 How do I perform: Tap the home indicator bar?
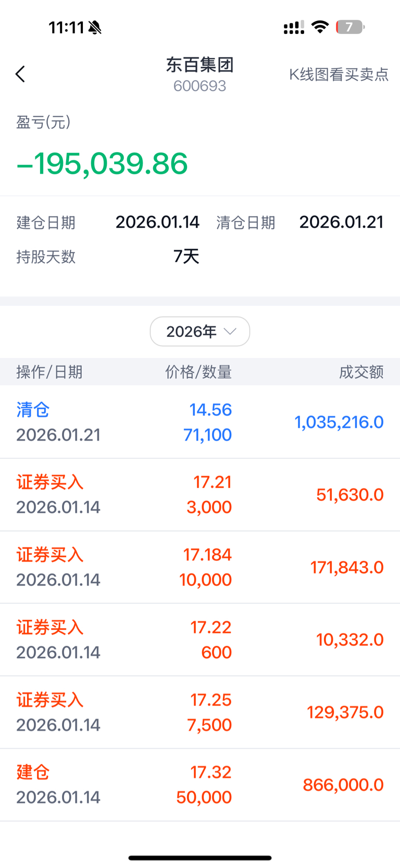click(200, 858)
